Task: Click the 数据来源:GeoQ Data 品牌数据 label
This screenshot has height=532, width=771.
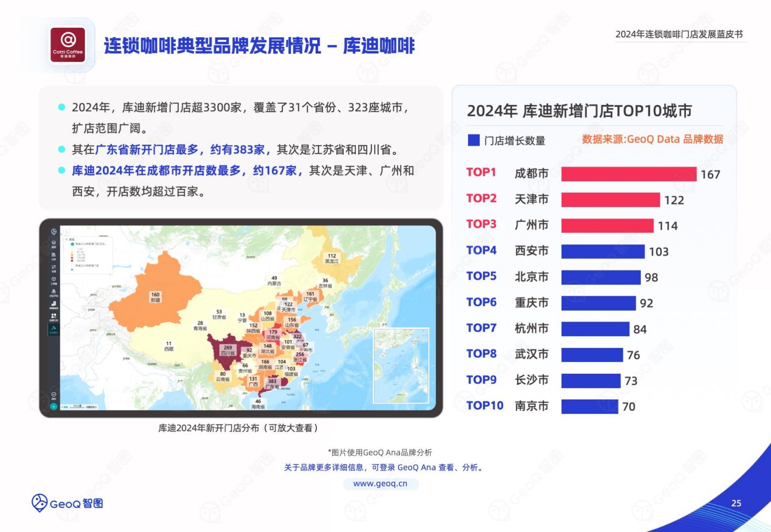Action: point(653,139)
